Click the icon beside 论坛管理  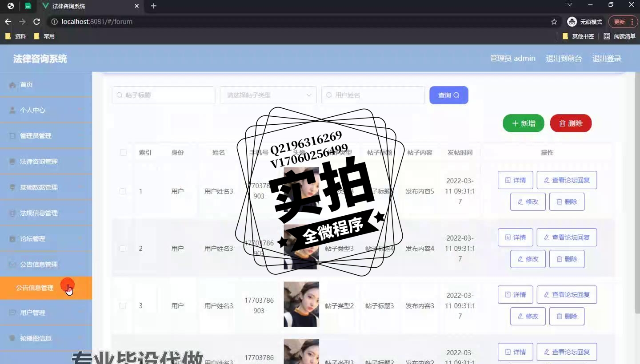point(12,239)
